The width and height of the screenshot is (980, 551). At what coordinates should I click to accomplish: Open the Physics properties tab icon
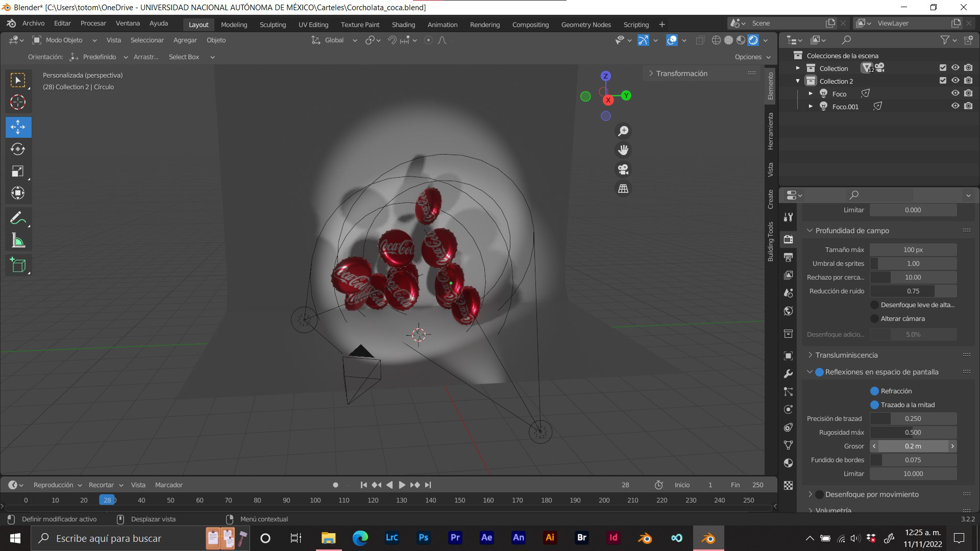click(789, 410)
